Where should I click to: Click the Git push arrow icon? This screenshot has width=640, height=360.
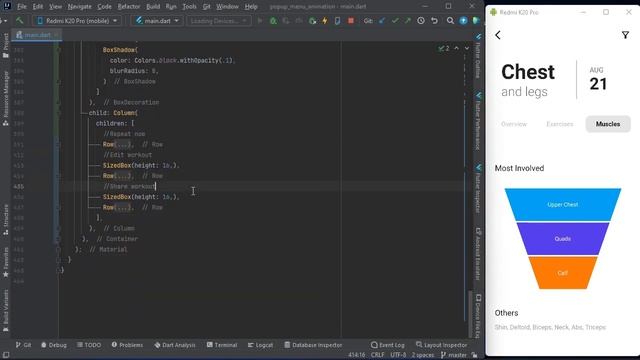[407, 20]
